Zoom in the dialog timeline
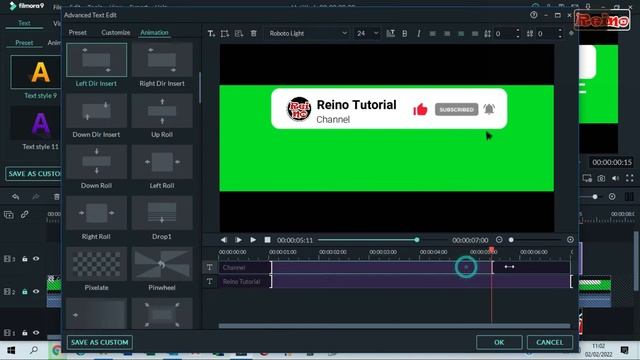Viewport: 640px width, 360px height. click(x=570, y=240)
